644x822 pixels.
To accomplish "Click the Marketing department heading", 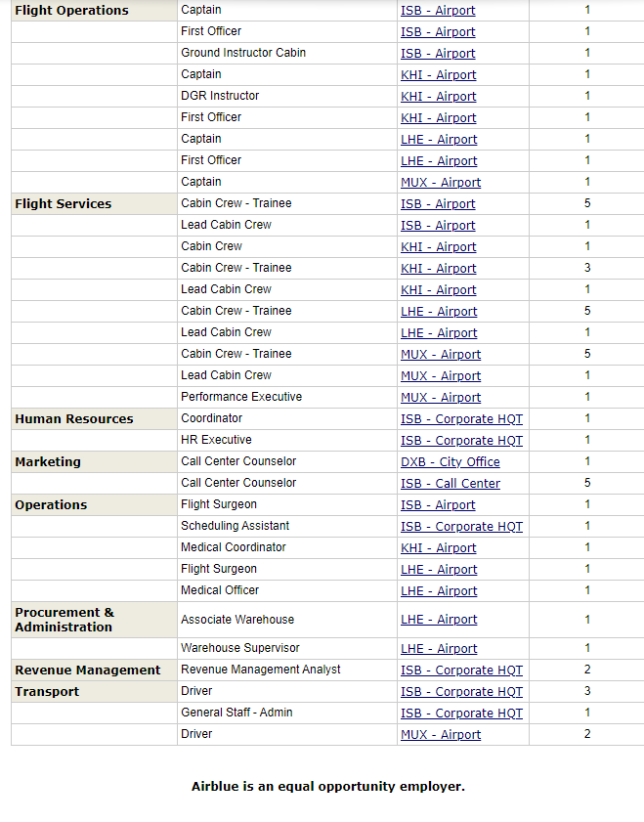I will 48,462.
